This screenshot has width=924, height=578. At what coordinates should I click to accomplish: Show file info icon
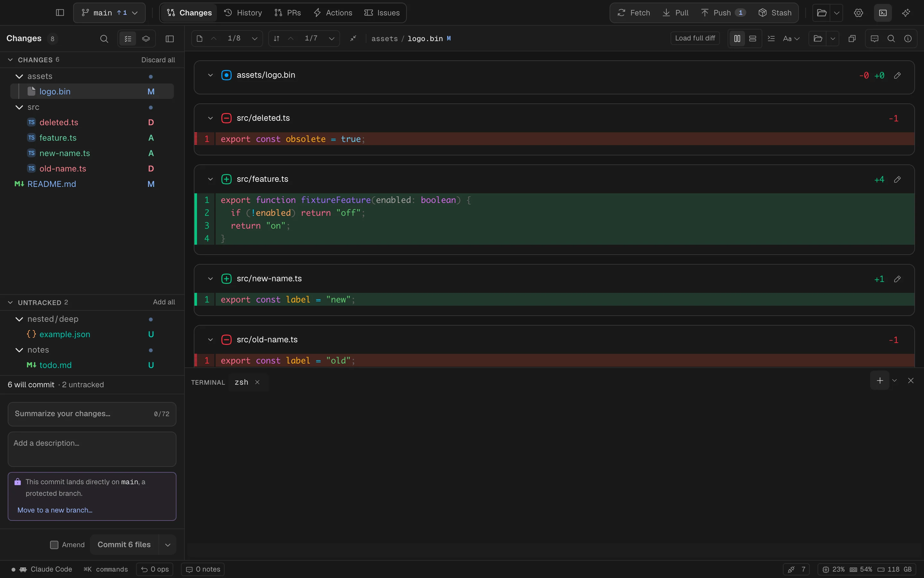click(x=908, y=38)
